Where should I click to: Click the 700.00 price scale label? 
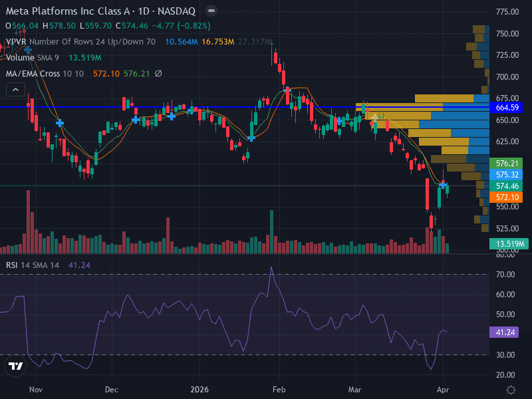(x=507, y=77)
